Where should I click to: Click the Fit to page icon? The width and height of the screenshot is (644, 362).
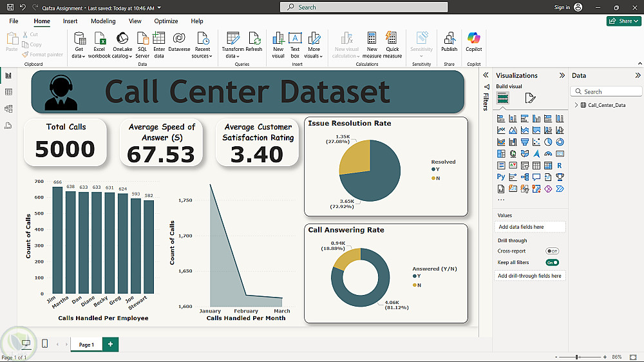[633, 357]
